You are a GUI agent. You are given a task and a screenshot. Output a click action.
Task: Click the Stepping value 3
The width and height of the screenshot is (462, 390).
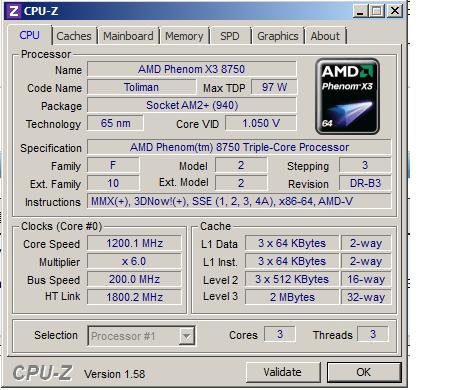[x=365, y=165]
